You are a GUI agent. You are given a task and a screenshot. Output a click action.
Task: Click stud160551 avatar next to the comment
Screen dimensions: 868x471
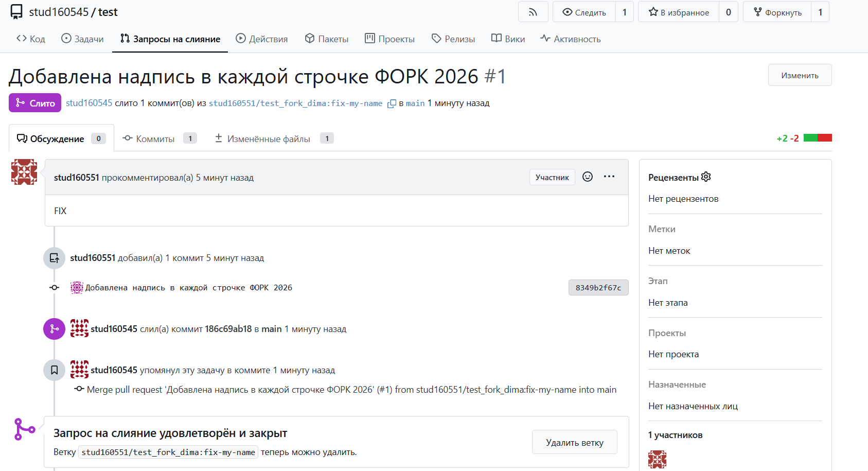click(x=24, y=172)
